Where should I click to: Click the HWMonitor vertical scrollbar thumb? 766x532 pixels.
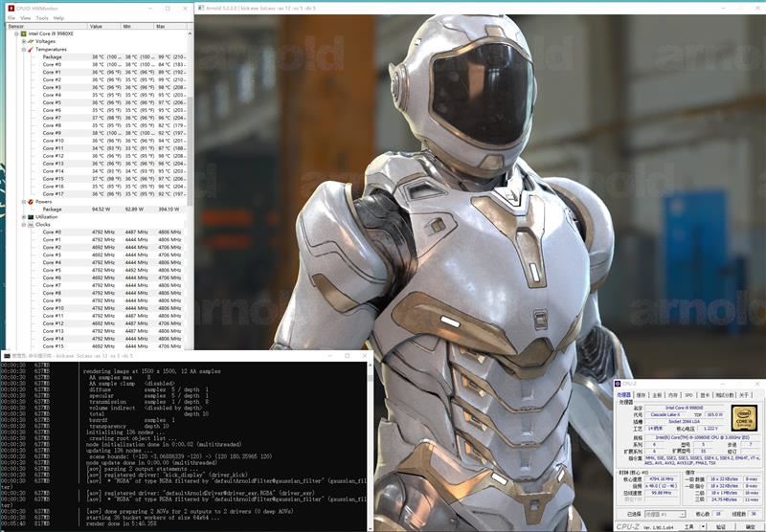[x=190, y=151]
